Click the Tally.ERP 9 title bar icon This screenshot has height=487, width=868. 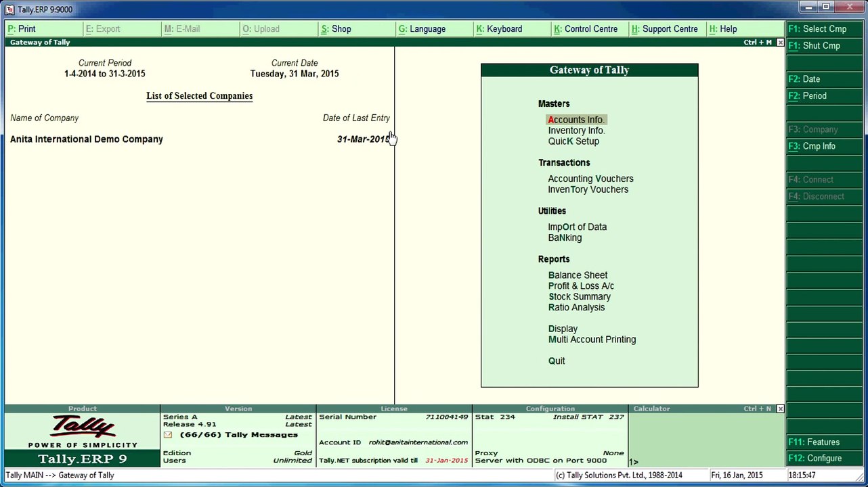(x=9, y=9)
